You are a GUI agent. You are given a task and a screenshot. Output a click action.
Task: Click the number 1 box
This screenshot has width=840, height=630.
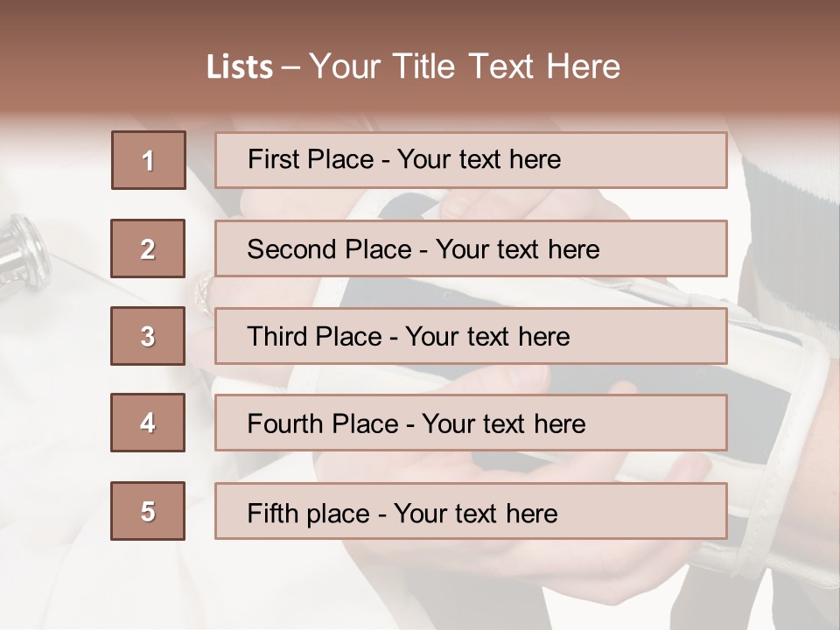pyautogui.click(x=149, y=160)
